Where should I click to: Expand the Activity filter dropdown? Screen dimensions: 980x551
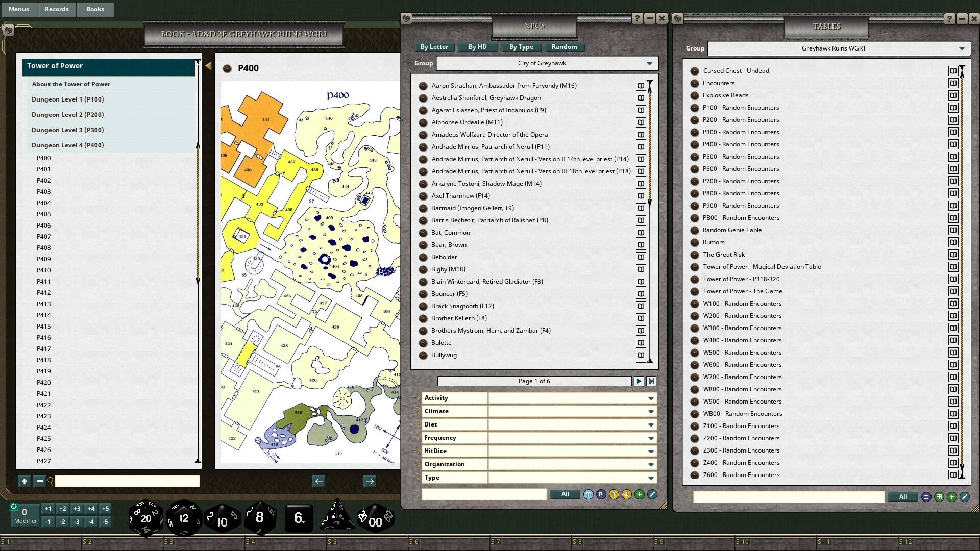click(x=650, y=398)
